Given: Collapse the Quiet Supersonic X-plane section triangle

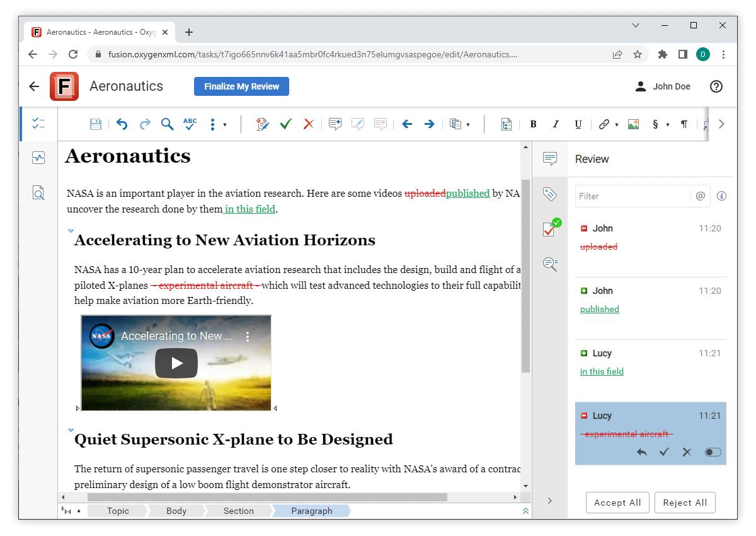Looking at the screenshot, I should tap(71, 430).
